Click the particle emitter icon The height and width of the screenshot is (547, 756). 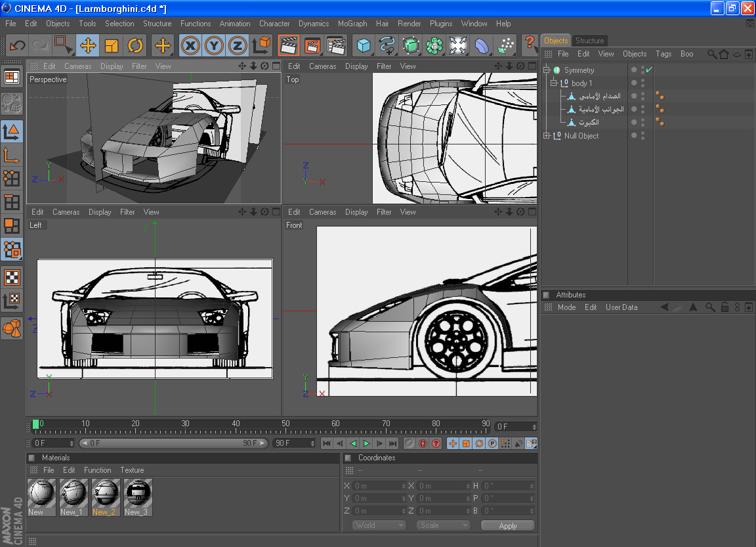(x=505, y=46)
